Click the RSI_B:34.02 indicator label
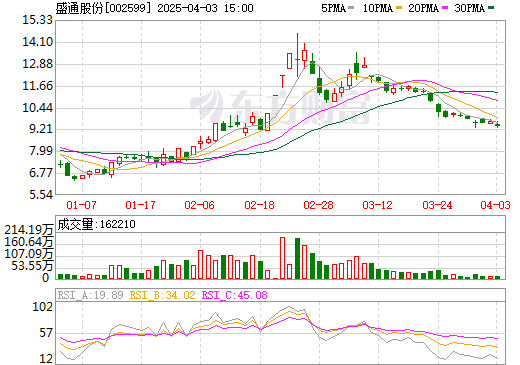This screenshot has height=365, width=520. point(162,295)
